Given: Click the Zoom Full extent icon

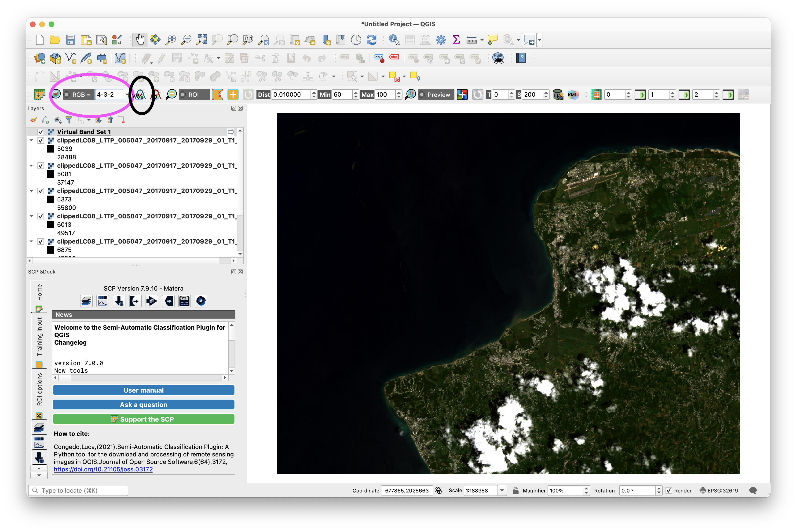Looking at the screenshot, I should point(202,40).
